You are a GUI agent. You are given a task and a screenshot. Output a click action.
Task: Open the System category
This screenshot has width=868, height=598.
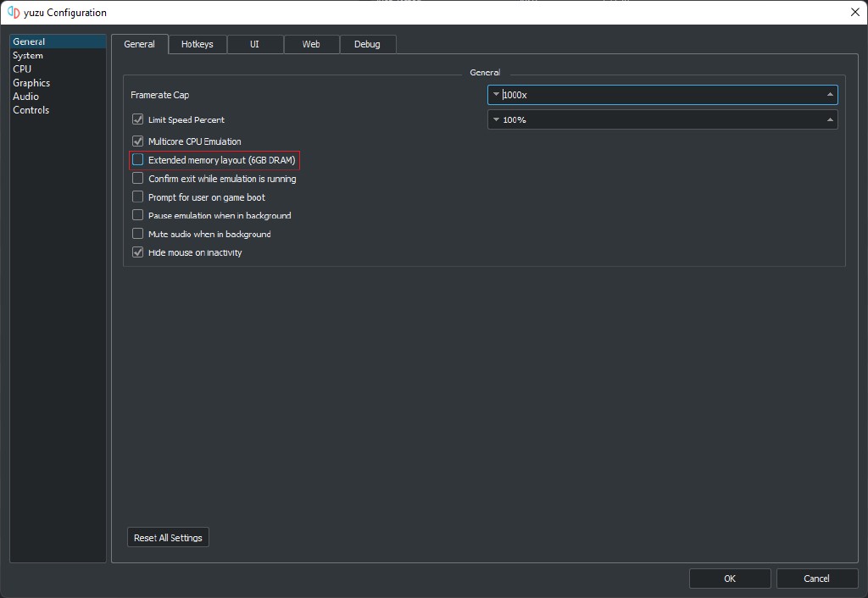(58, 55)
